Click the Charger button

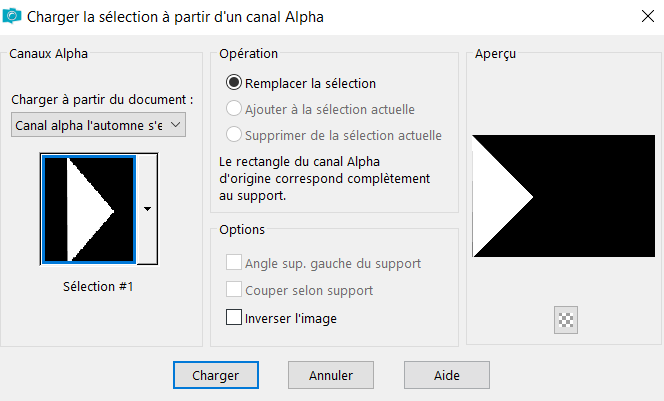(216, 375)
